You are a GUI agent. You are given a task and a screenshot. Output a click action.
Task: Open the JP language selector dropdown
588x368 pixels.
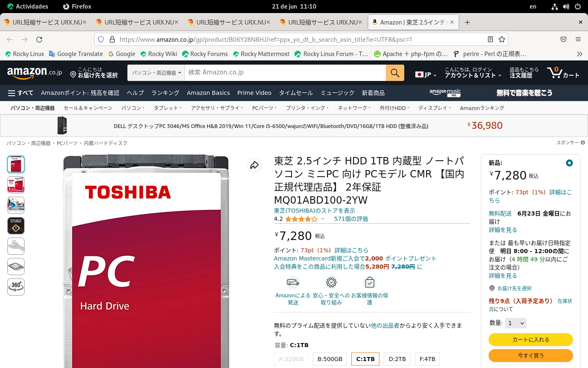click(425, 74)
